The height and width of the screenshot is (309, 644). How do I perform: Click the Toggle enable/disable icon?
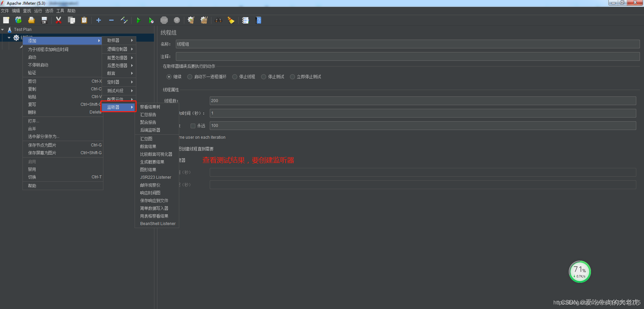coord(124,20)
